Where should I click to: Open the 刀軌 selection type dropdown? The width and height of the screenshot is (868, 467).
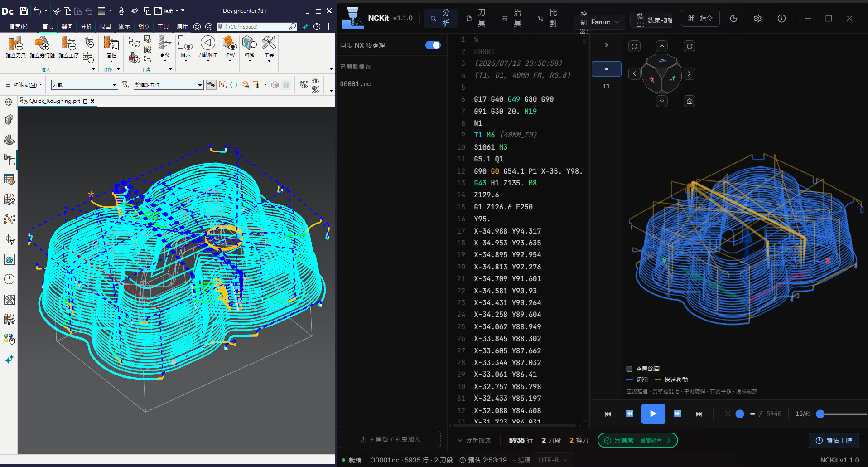(x=85, y=85)
